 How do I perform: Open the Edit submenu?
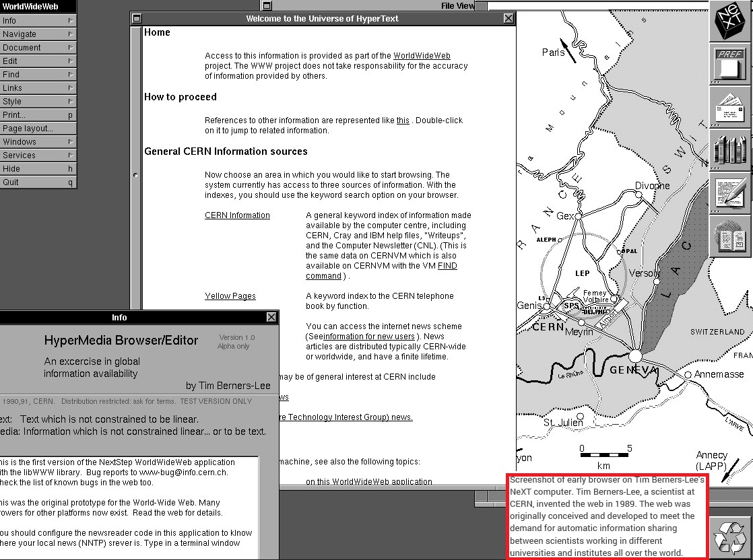point(38,61)
